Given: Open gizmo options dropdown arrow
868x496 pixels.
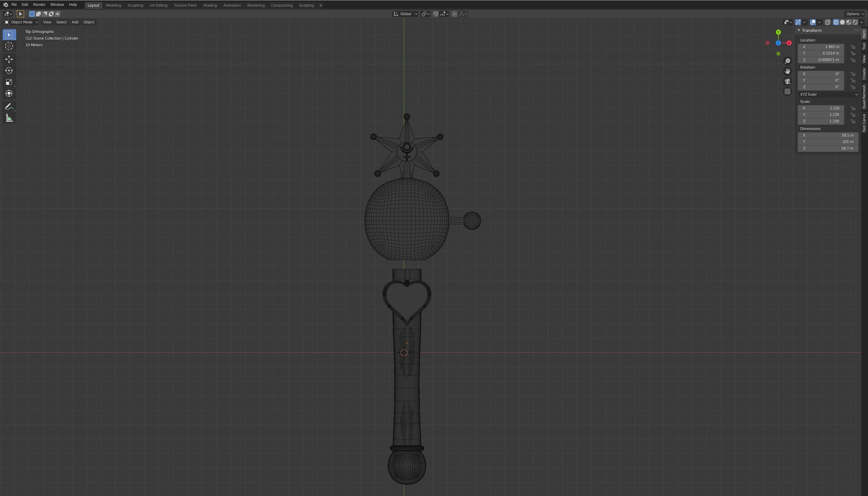Looking at the screenshot, I should click(x=804, y=22).
